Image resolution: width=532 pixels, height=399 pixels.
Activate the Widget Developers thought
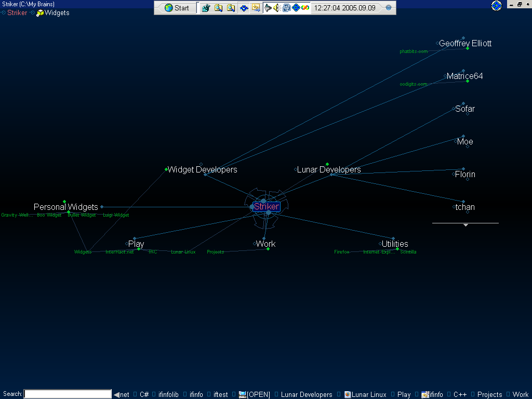point(202,170)
